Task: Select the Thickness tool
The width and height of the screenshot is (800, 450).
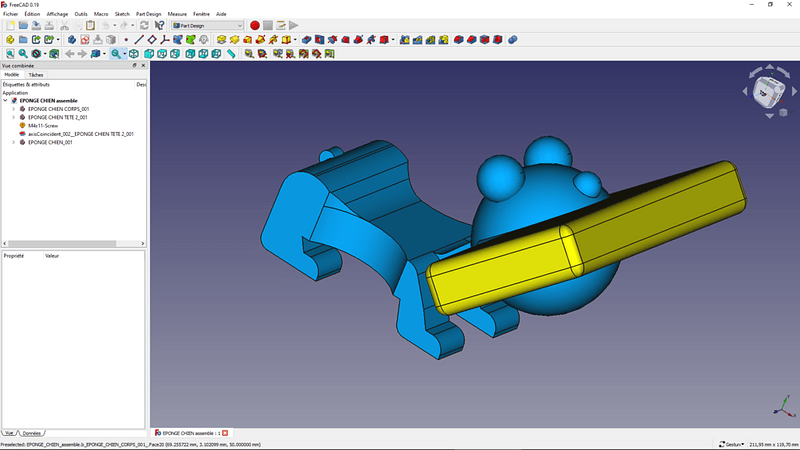Action: click(x=497, y=40)
